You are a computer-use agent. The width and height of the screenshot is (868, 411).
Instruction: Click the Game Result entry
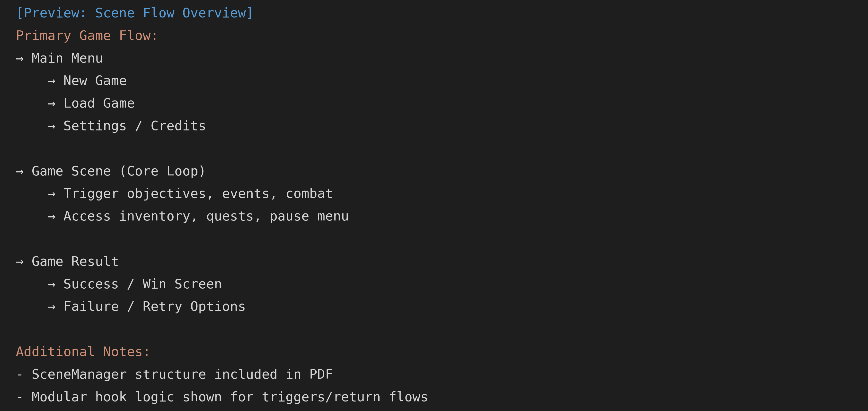tap(75, 262)
